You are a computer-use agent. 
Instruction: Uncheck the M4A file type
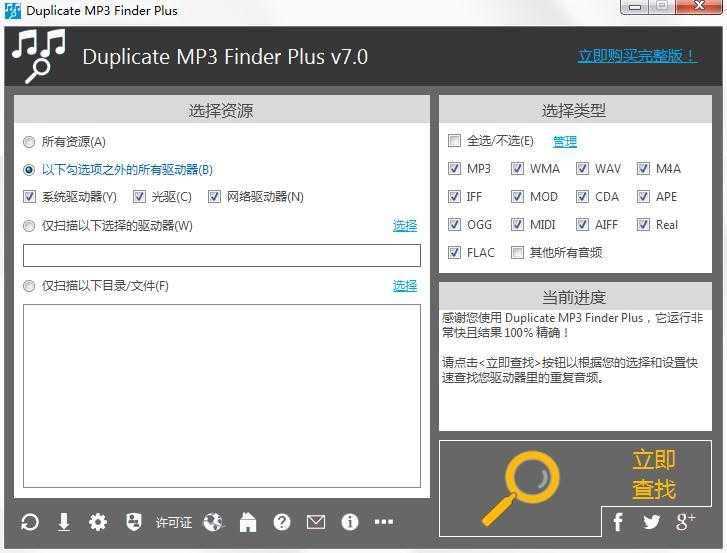[x=643, y=169]
